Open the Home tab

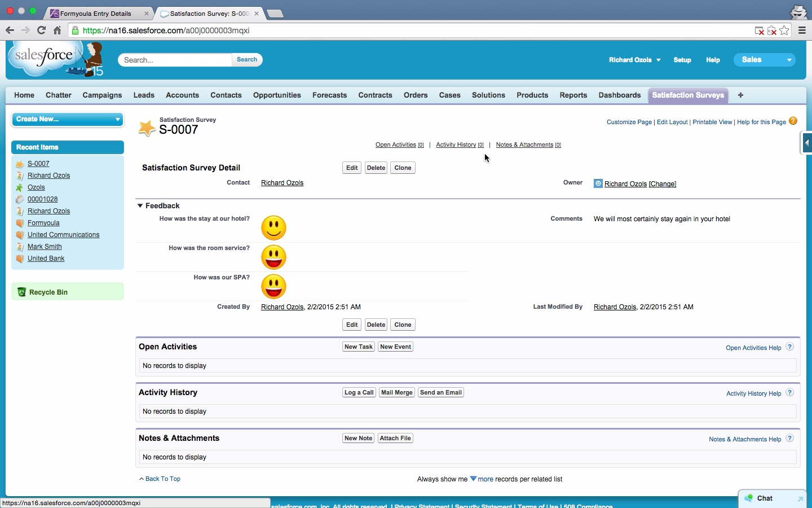[24, 95]
